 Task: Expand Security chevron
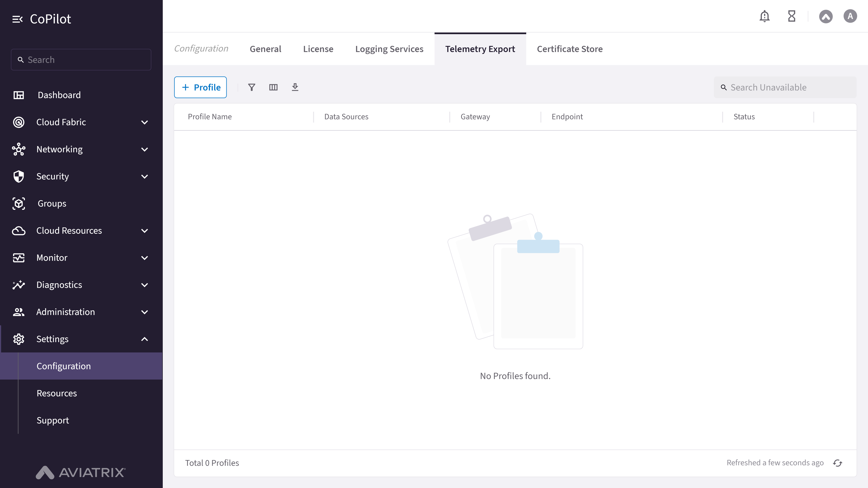[145, 176]
